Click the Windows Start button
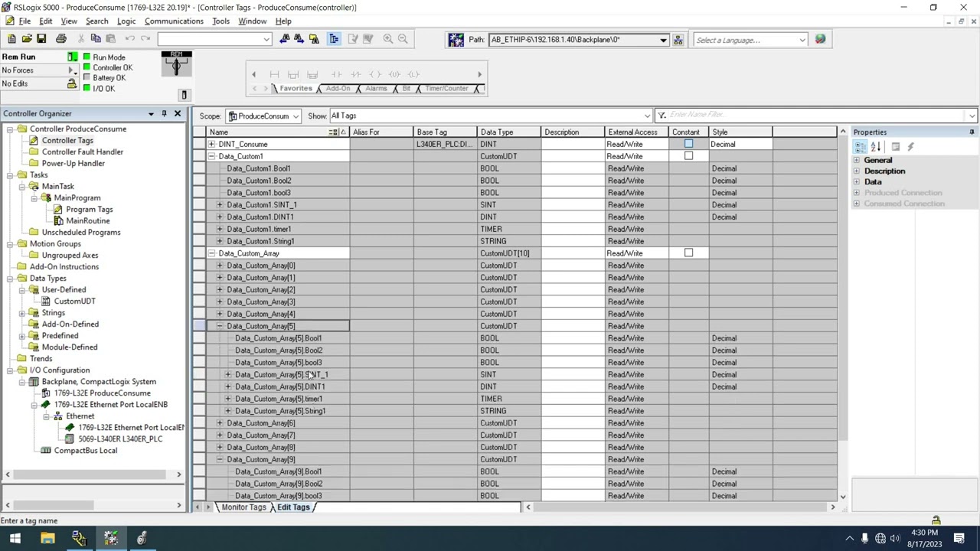Viewport: 980px width, 551px height. (15, 538)
